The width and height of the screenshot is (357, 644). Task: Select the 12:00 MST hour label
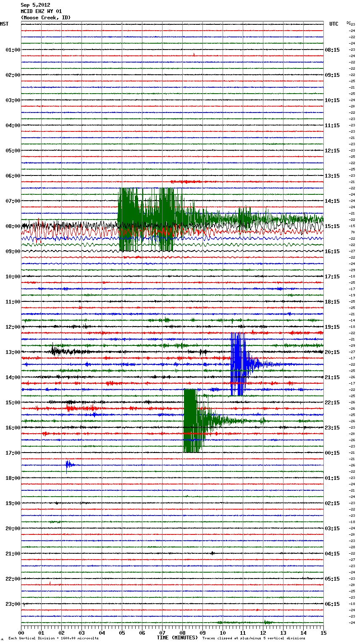click(13, 327)
